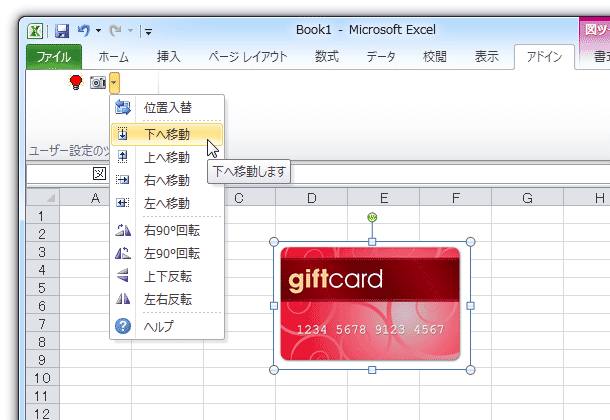Save the workbook with the floppy disk icon
Viewport: 610px width, 420px height.
tap(62, 31)
